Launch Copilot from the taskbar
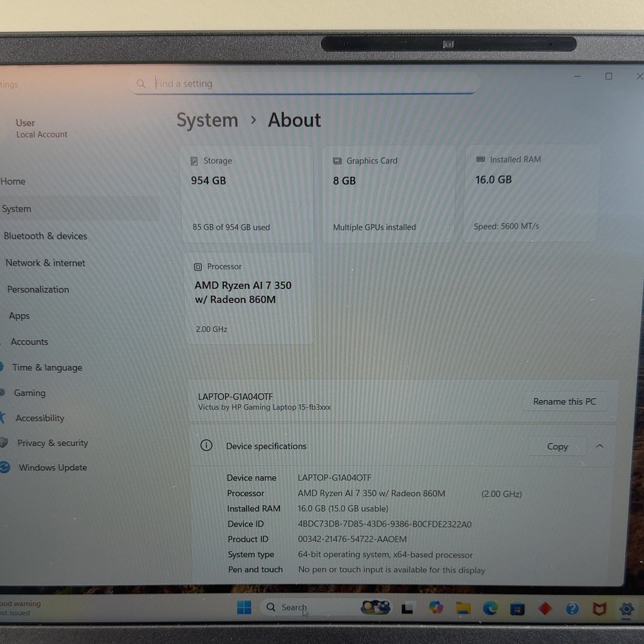Viewport: 644px width, 644px height. [436, 608]
